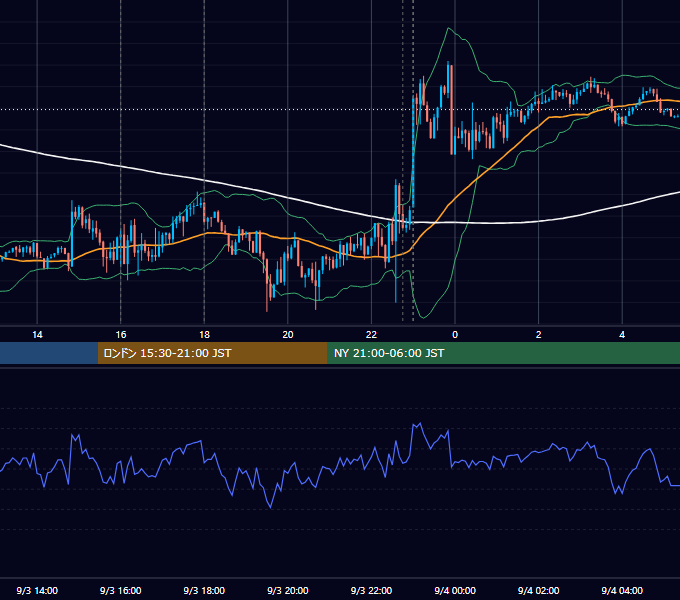Screen dimensions: 680x600
Task: Click the '9/4 02:00' date label
Action: [x=539, y=591]
